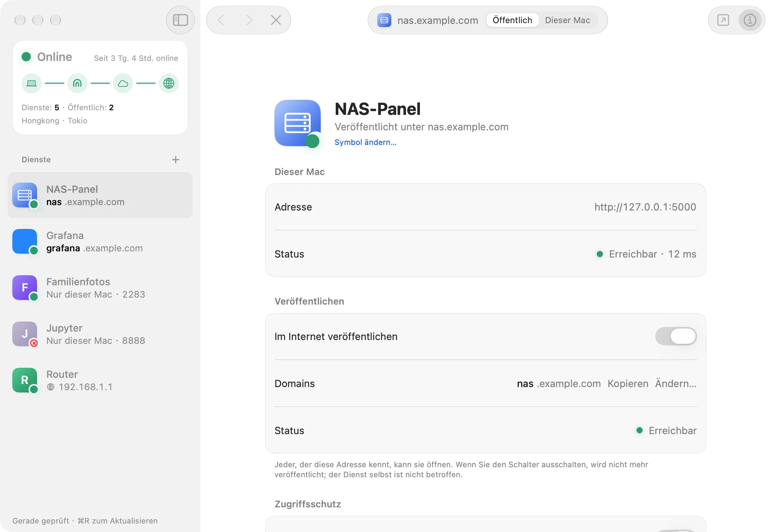Click the stop loading X icon

pyautogui.click(x=276, y=20)
